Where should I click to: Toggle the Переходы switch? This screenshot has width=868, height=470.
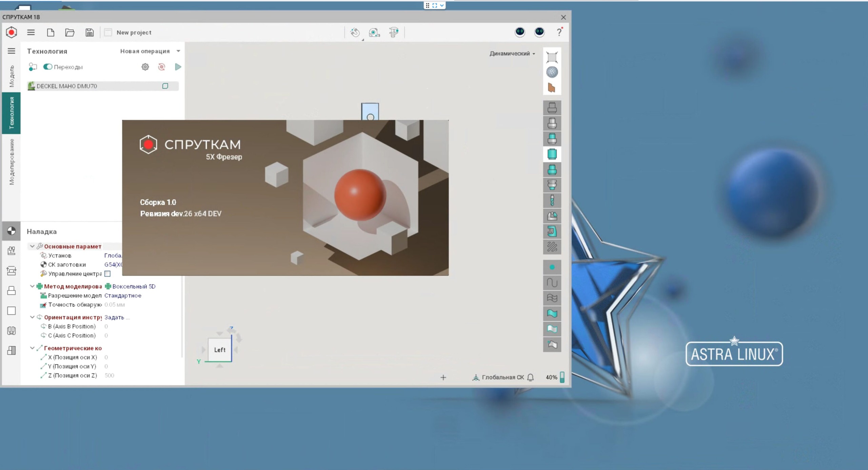click(48, 67)
